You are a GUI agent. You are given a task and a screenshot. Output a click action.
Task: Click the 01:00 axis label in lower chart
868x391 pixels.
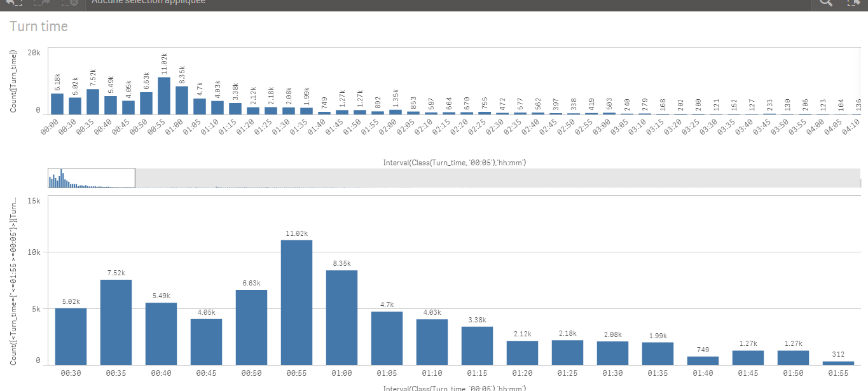[x=342, y=373]
